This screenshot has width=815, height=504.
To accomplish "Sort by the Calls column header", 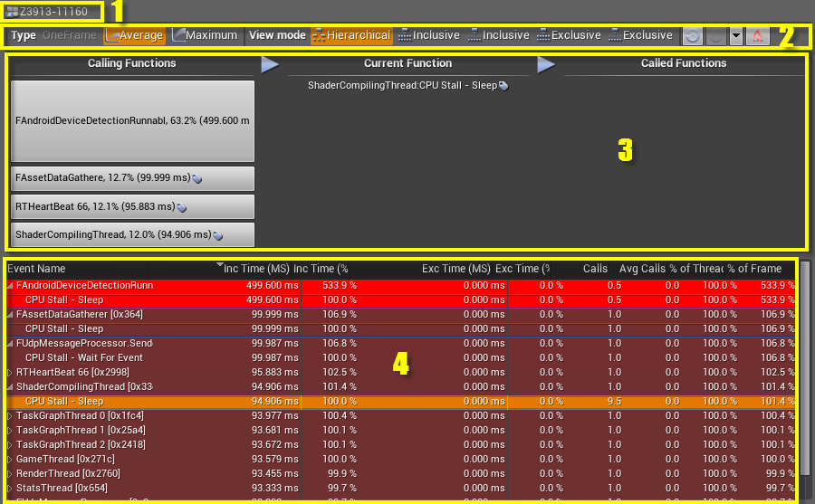I will 595,269.
